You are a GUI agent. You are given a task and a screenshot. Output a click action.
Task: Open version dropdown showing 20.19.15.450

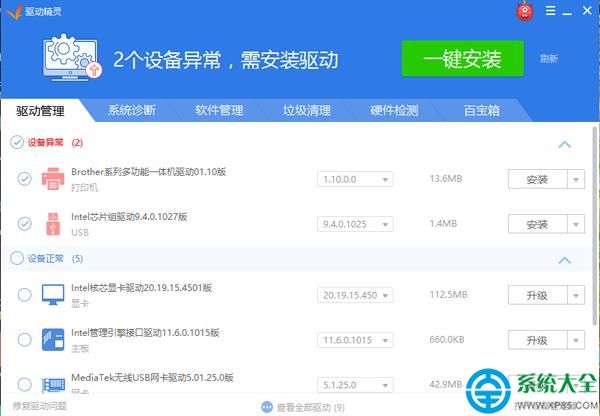[355, 295]
